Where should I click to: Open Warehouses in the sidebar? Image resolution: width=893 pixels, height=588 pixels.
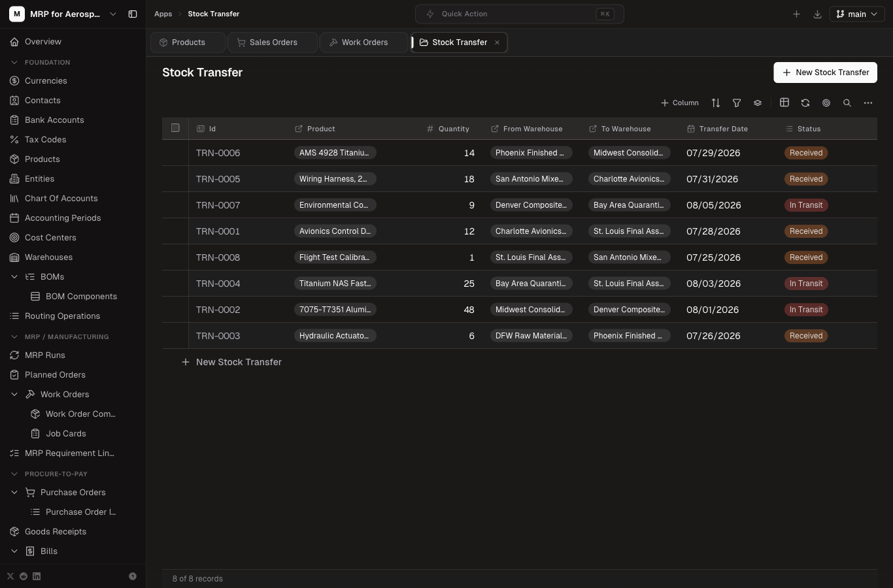[73, 257]
